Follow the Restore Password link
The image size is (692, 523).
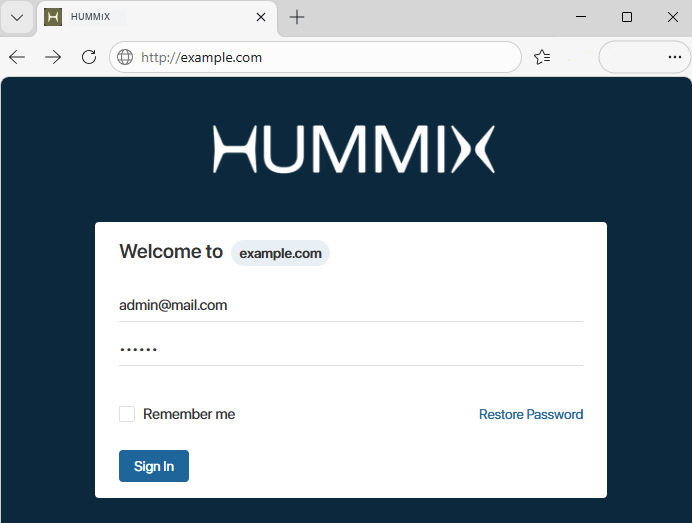[531, 414]
